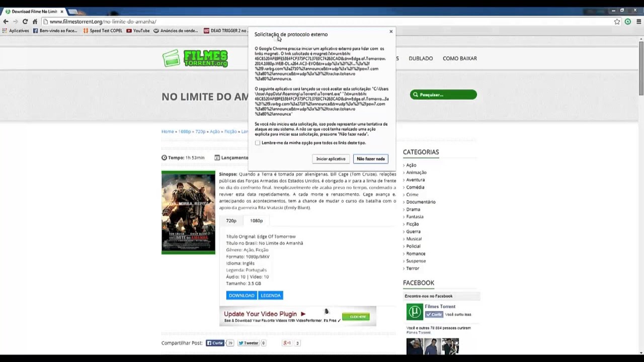Click the browser back arrow
The height and width of the screenshot is (362, 644).
point(6,22)
